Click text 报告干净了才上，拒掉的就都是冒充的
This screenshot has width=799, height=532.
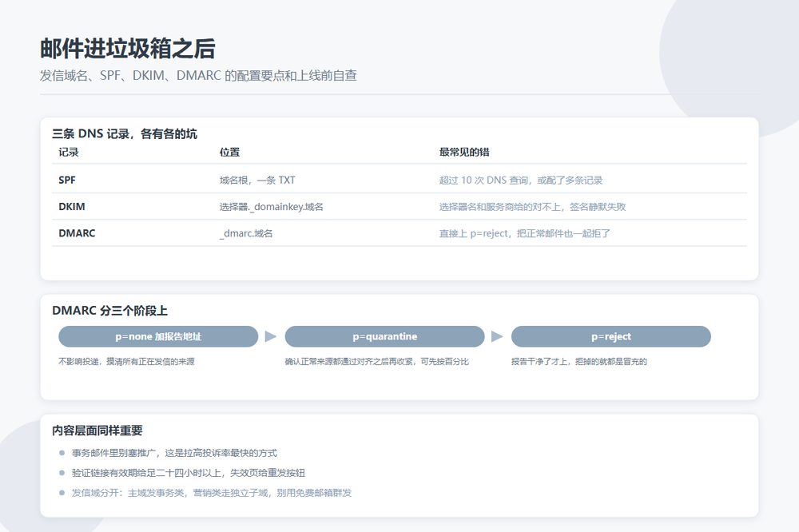[578, 361]
